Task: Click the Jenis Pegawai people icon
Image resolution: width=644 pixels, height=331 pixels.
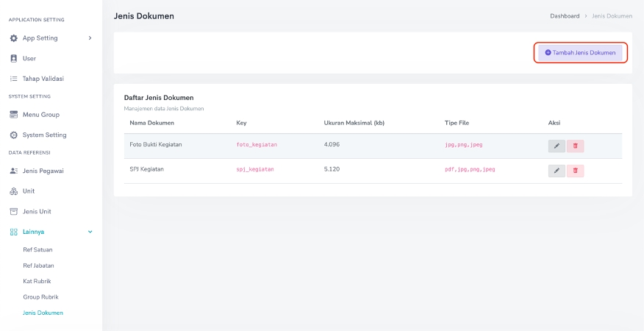Action: pyautogui.click(x=13, y=171)
